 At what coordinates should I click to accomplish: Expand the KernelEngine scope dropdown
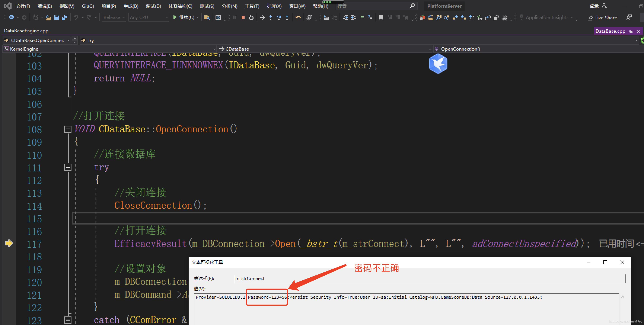point(214,49)
